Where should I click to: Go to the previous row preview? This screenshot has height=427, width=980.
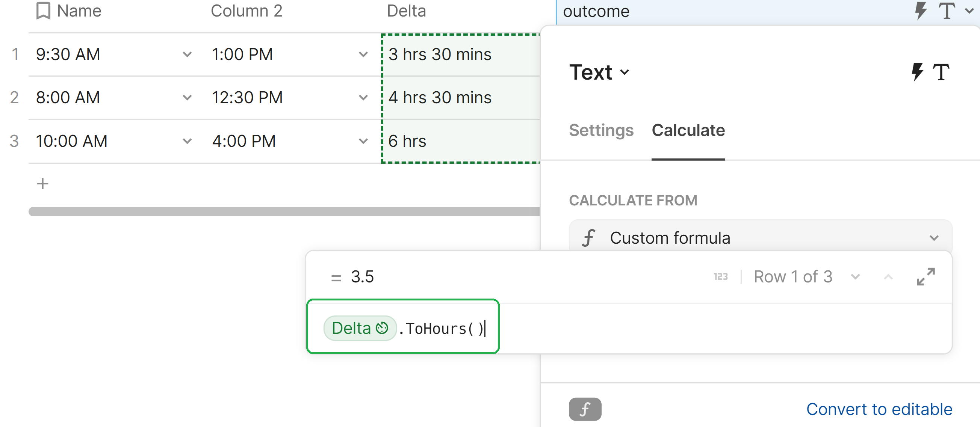888,276
